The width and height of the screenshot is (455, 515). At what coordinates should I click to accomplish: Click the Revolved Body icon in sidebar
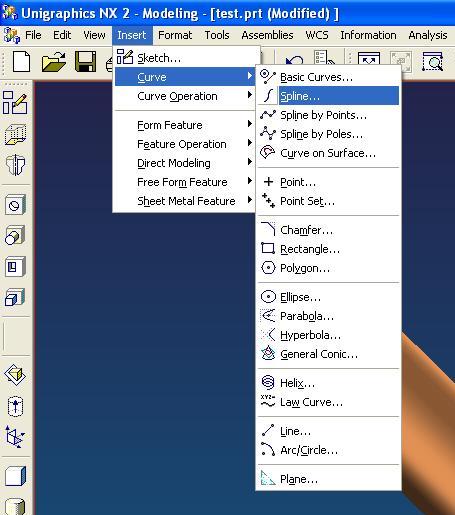(x=15, y=165)
